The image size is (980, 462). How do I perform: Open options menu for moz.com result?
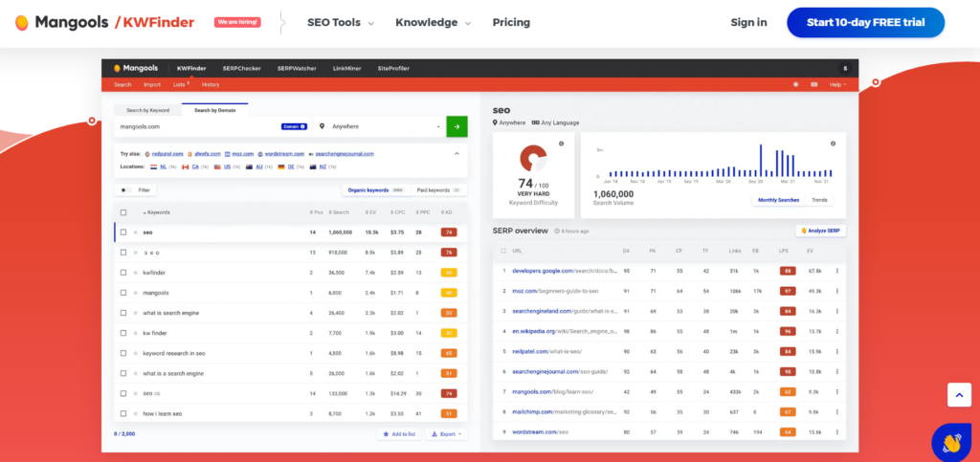[836, 291]
